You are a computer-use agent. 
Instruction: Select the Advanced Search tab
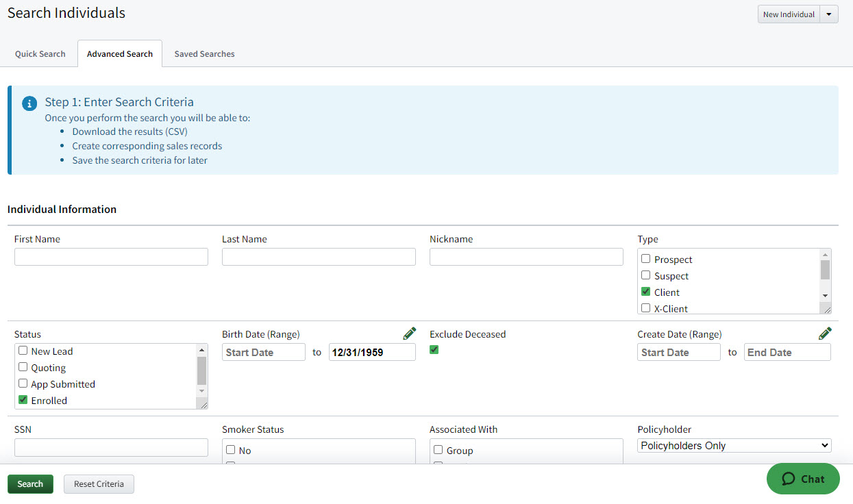(120, 54)
